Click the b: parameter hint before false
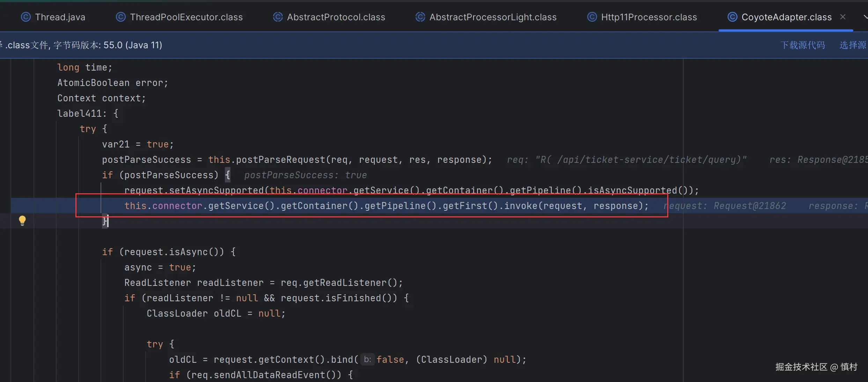This screenshot has height=382, width=868. pyautogui.click(x=367, y=359)
